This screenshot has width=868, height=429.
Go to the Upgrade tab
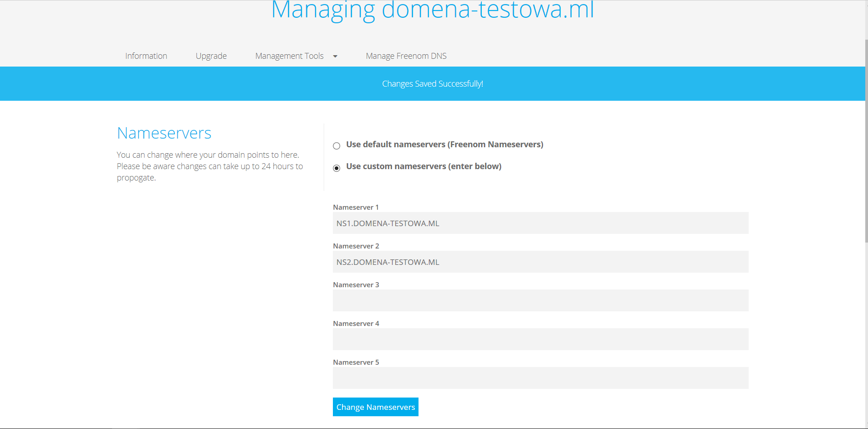[211, 56]
